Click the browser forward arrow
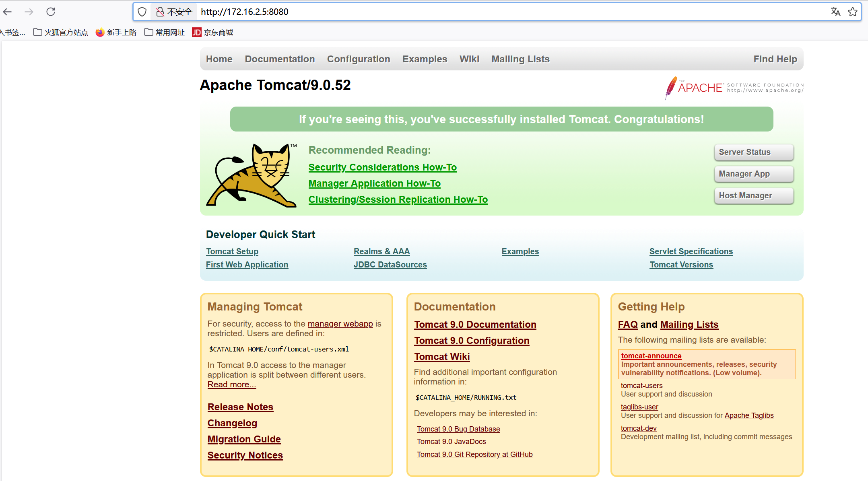Viewport: 868px width, 481px height. tap(29, 12)
